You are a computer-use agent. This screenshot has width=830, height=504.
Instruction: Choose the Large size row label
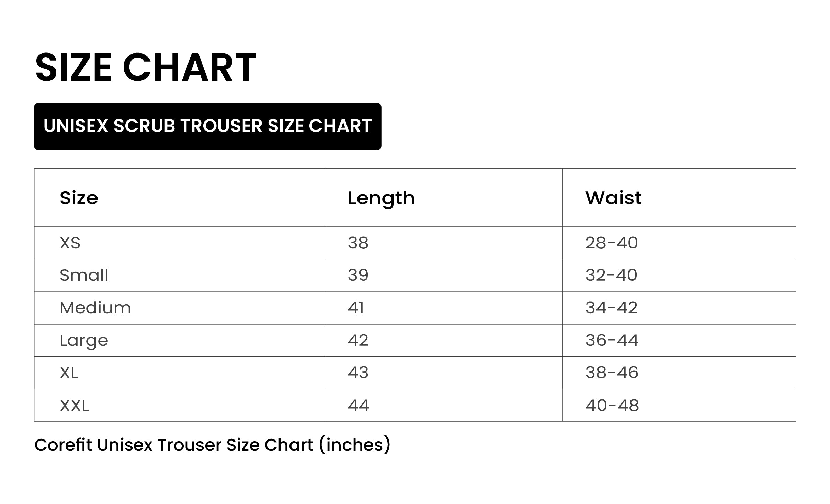click(84, 340)
